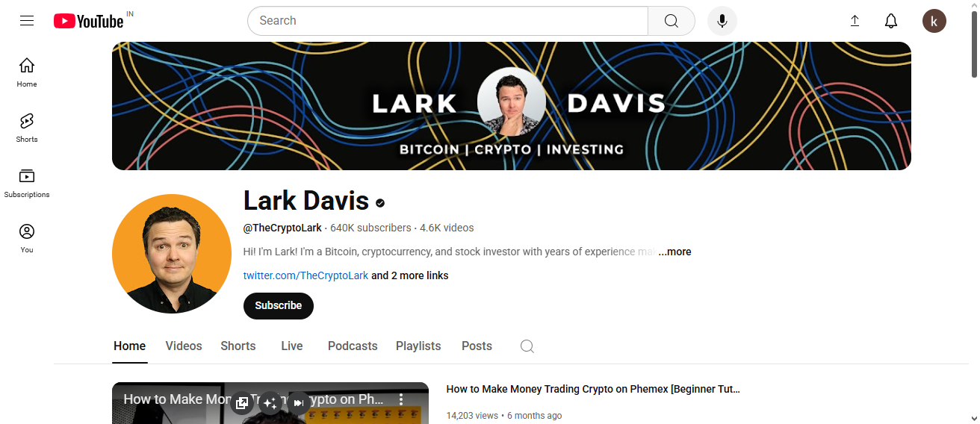Screen dimensions: 980x424
Task: Skip to next video on player
Action: (298, 403)
